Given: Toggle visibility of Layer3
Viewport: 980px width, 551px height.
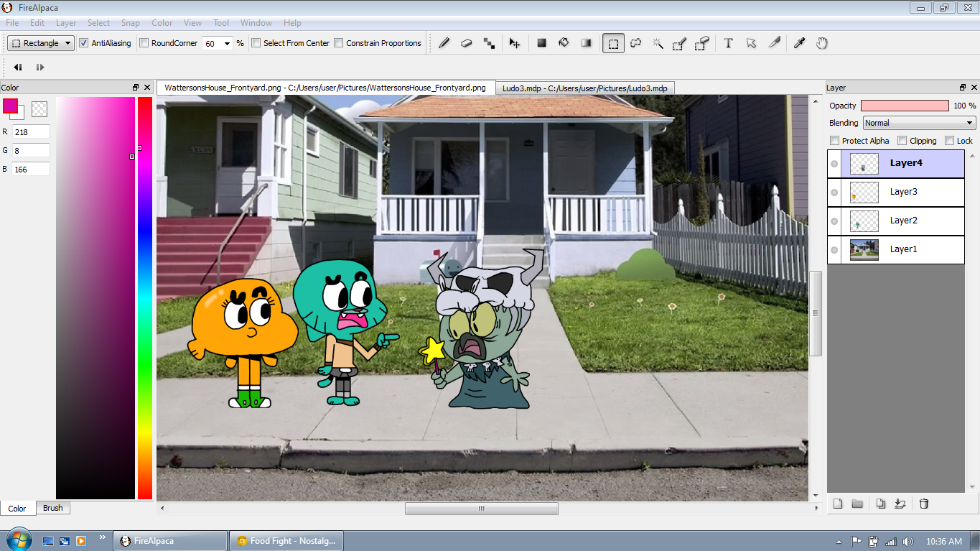Looking at the screenshot, I should coord(834,193).
